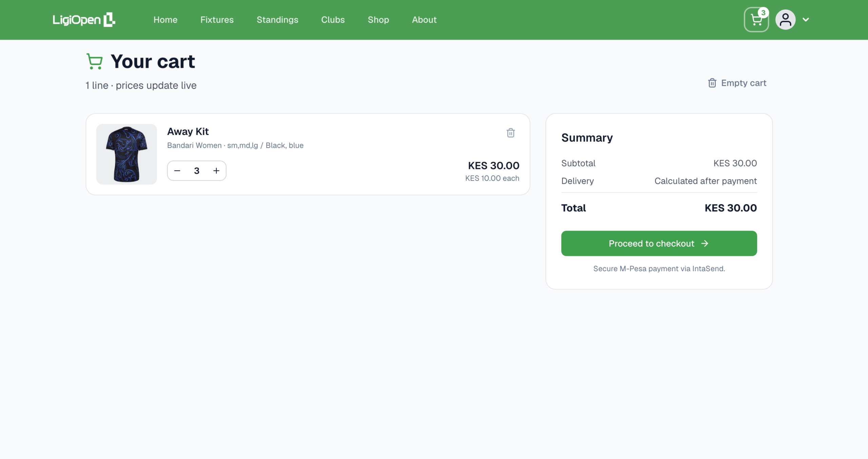Viewport: 868px width, 459px height.
Task: Increase Away Kit quantity with the plus button
Action: [216, 171]
